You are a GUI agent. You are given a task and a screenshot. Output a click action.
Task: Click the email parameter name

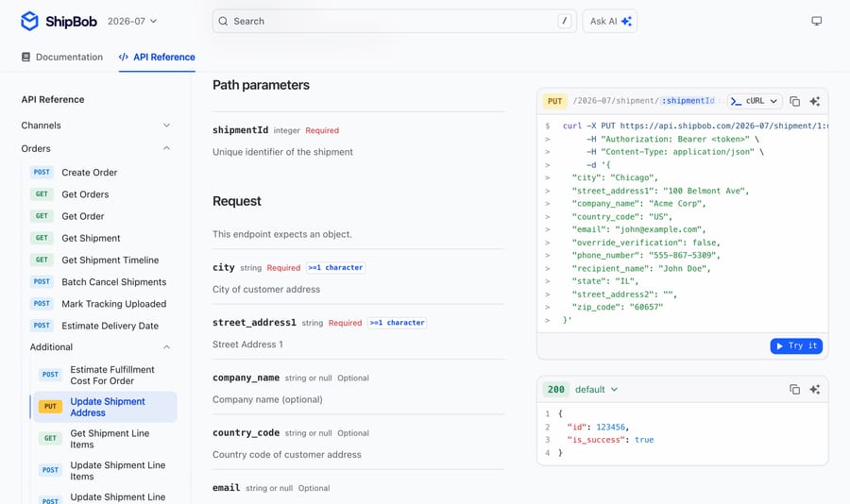(226, 488)
